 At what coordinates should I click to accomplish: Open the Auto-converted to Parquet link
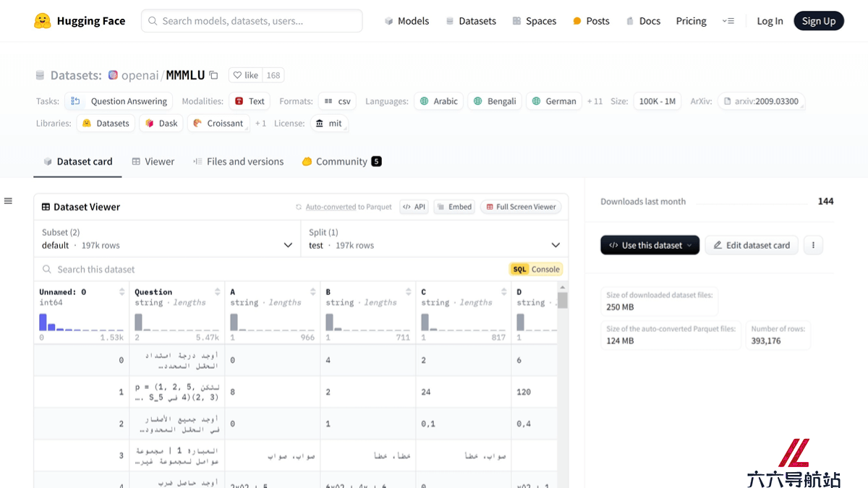click(349, 207)
